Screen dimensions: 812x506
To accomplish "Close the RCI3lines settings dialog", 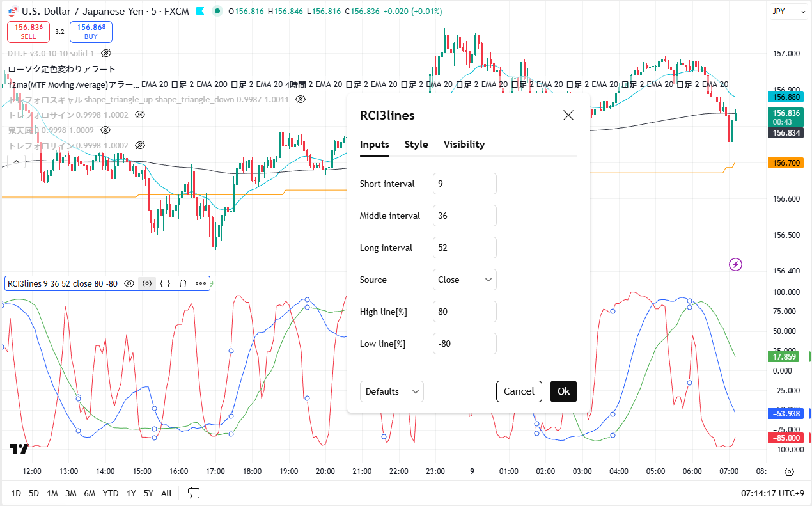I will [568, 115].
